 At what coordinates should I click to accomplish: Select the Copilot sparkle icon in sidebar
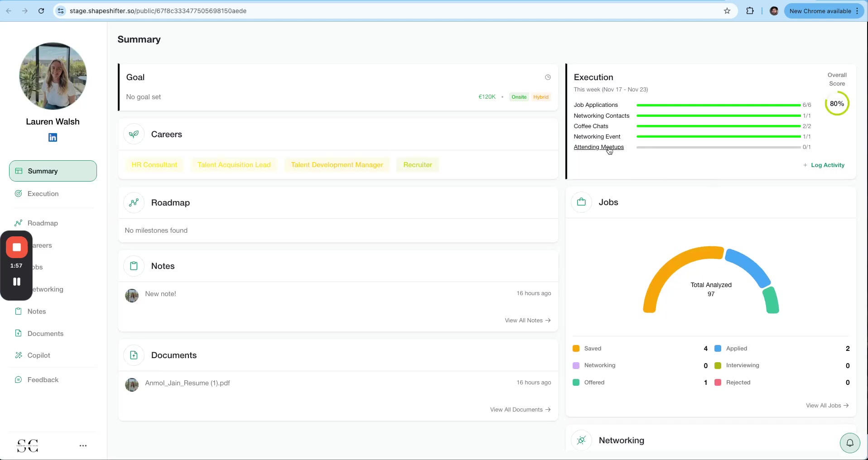click(18, 355)
